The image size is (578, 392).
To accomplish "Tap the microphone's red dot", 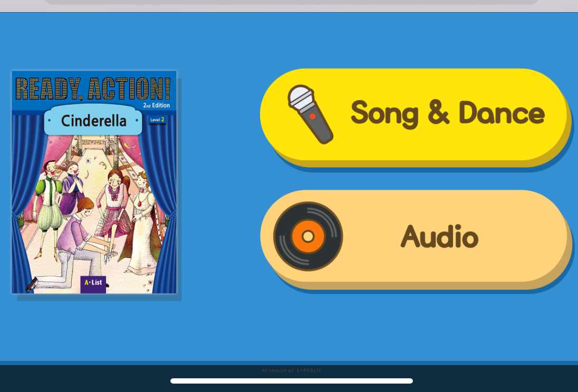I will click(x=313, y=116).
